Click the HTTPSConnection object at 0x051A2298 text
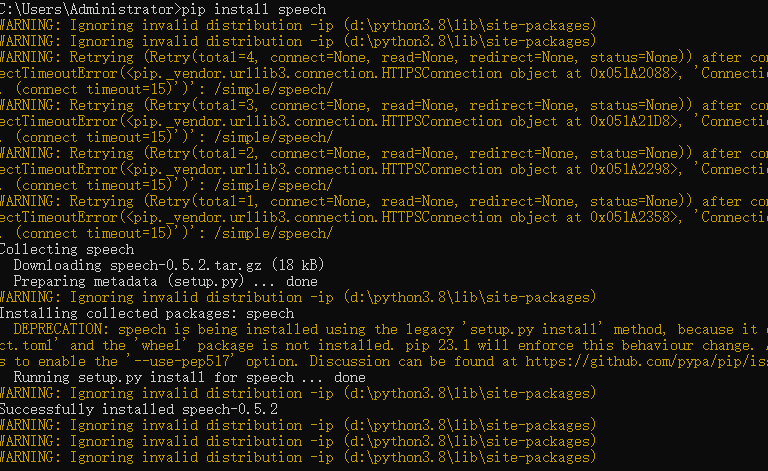The image size is (768, 471). click(x=527, y=169)
